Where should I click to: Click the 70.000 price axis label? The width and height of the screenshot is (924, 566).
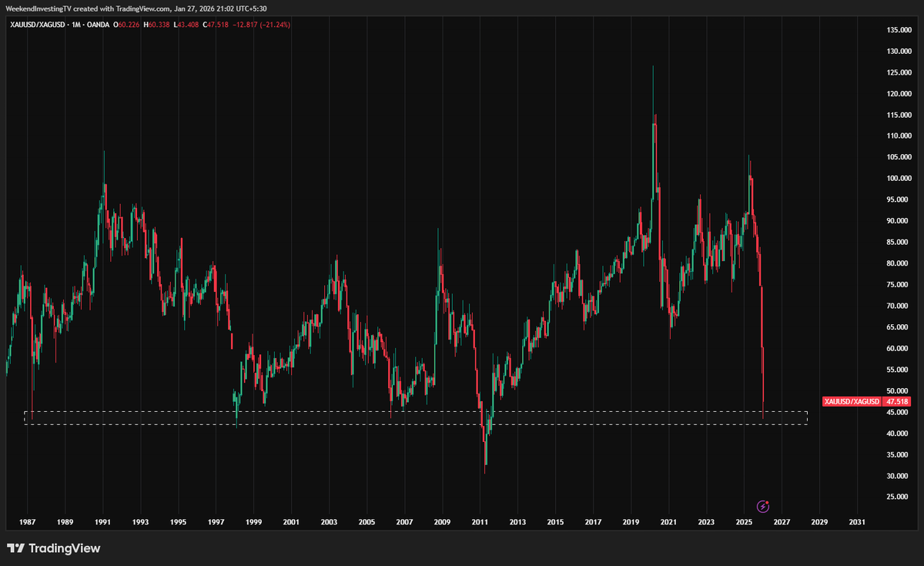pos(899,306)
